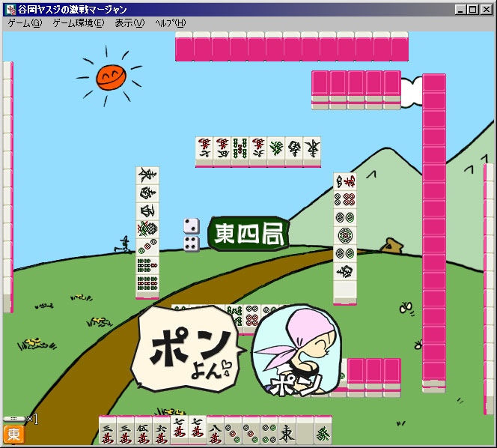Click the leftmost 三萬 tile in your hand
This screenshot has width=497, height=448.
click(107, 432)
